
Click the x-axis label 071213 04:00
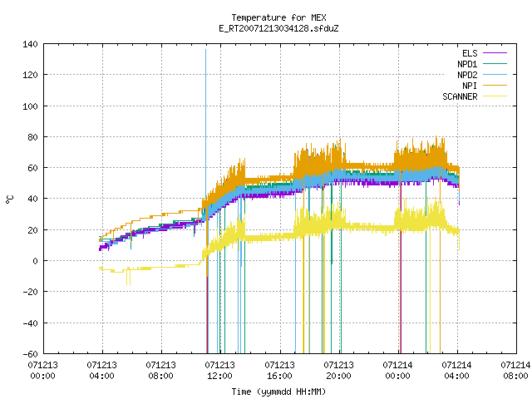(101, 371)
